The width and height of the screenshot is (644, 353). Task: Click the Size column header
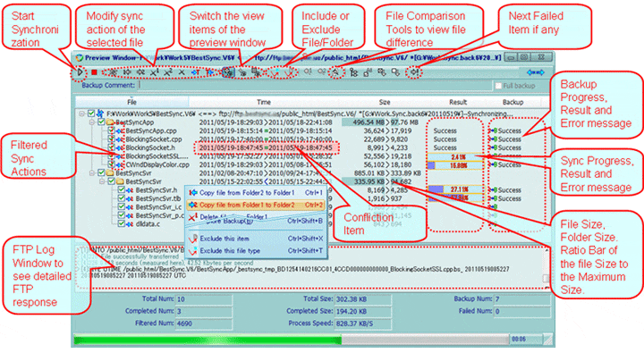pos(385,102)
